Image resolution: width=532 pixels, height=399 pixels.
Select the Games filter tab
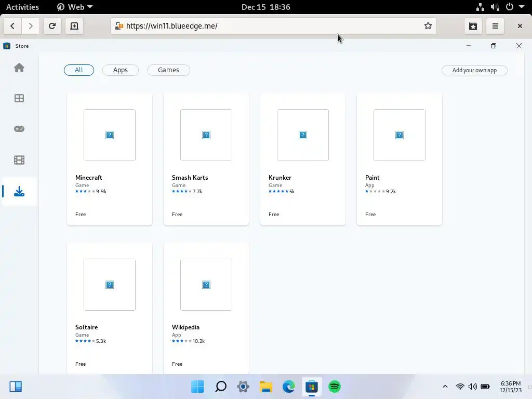pyautogui.click(x=168, y=70)
